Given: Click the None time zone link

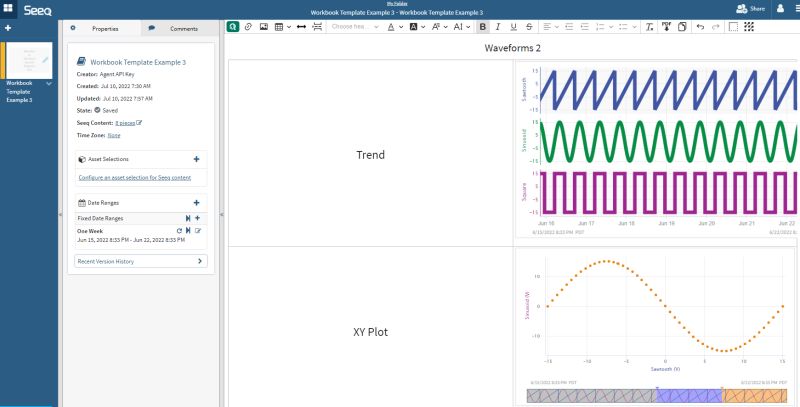Looking at the screenshot, I should click(x=114, y=135).
